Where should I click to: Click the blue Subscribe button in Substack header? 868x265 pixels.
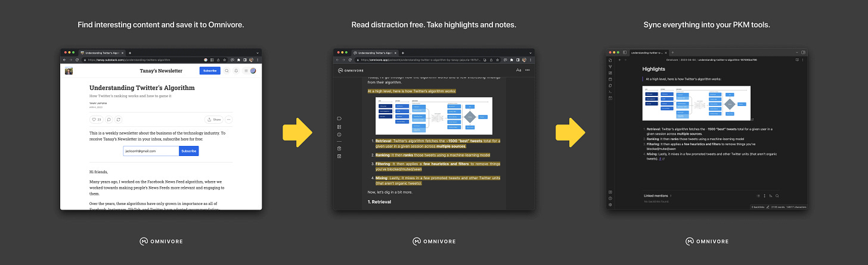coord(210,70)
